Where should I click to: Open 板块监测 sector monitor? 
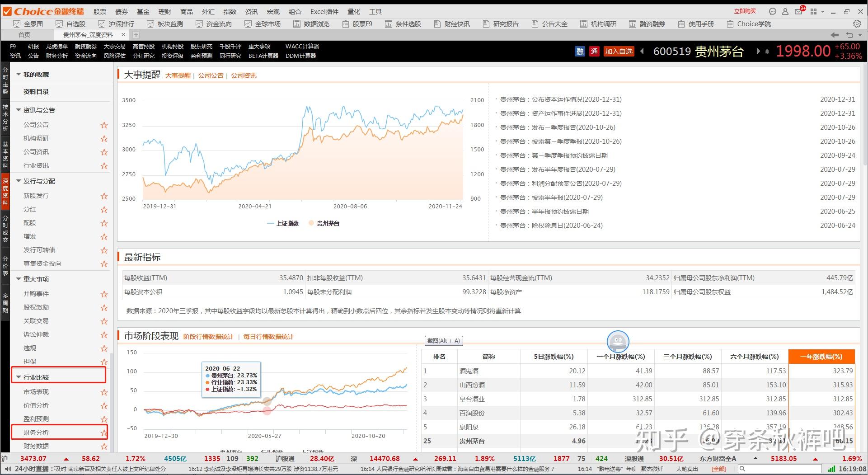click(x=165, y=24)
